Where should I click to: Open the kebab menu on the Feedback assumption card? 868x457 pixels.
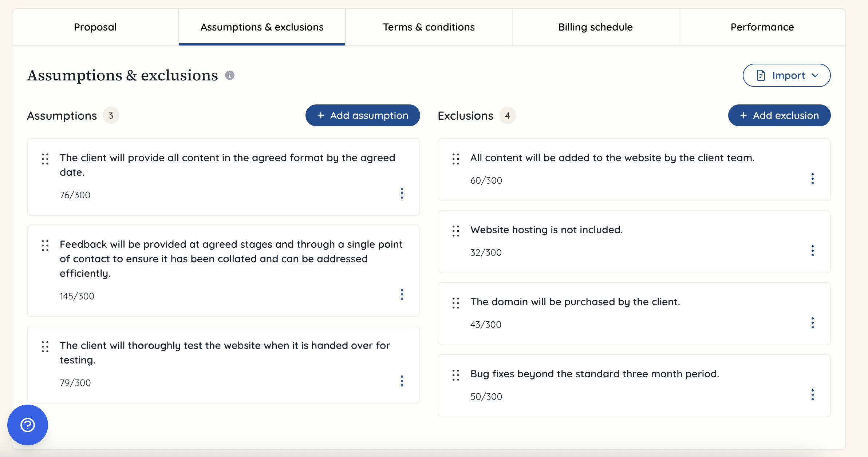click(402, 294)
